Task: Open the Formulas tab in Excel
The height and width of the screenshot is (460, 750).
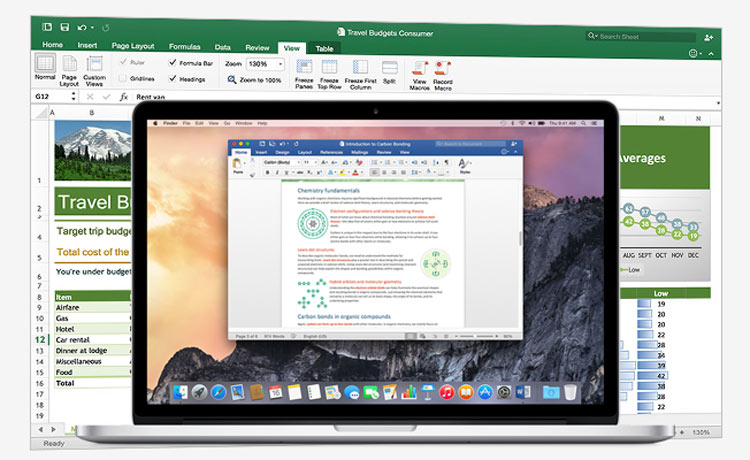Action: point(184,46)
